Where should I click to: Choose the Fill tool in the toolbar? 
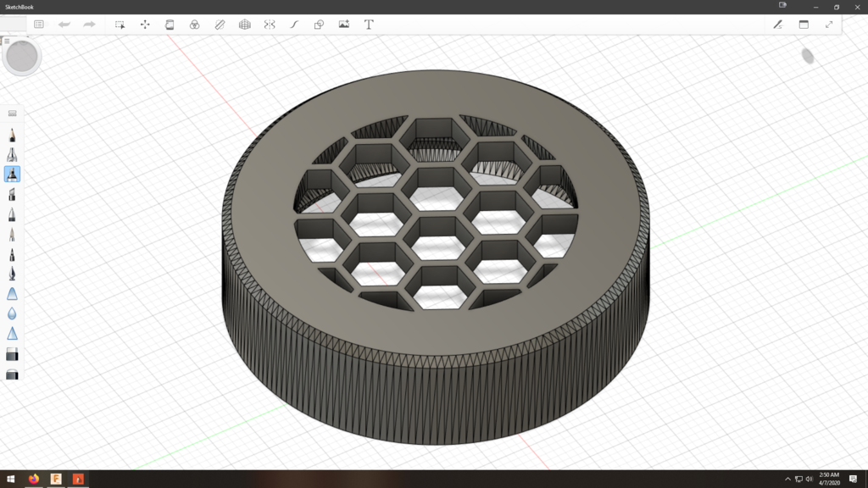[x=169, y=25]
